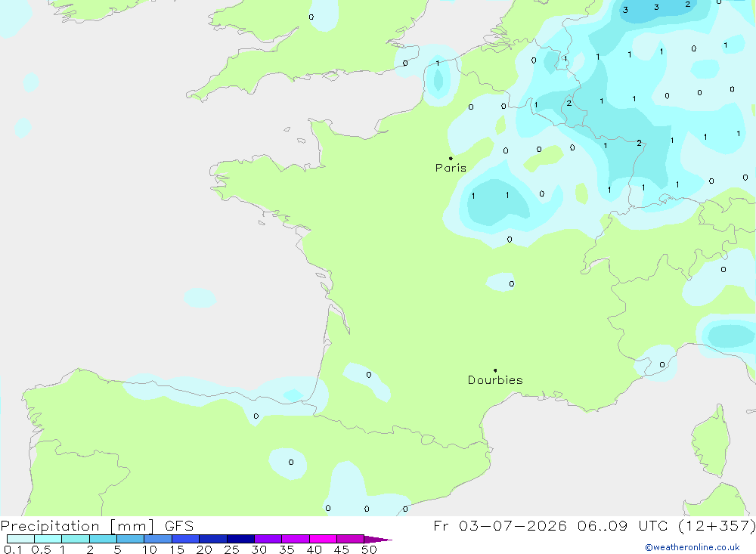Screen dimensions: 756x554
Task: Pick the 0.1–0.5 mm palest cyan swatch
Action: pyautogui.click(x=20, y=539)
